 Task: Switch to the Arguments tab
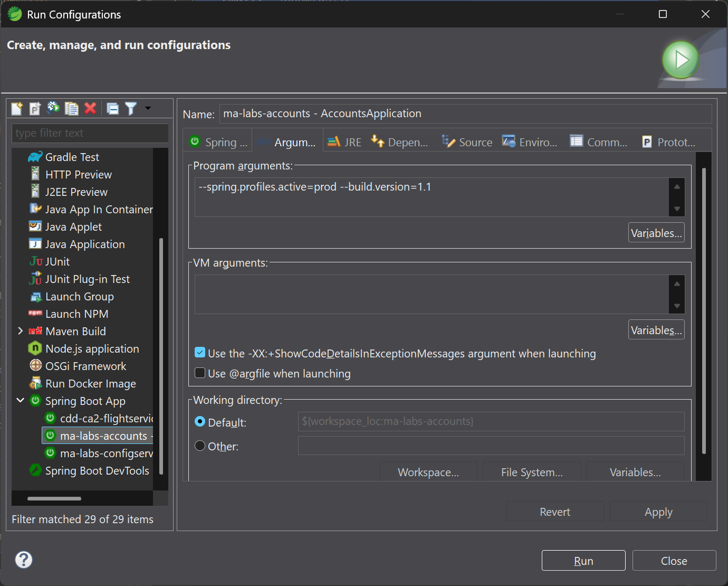click(x=286, y=142)
